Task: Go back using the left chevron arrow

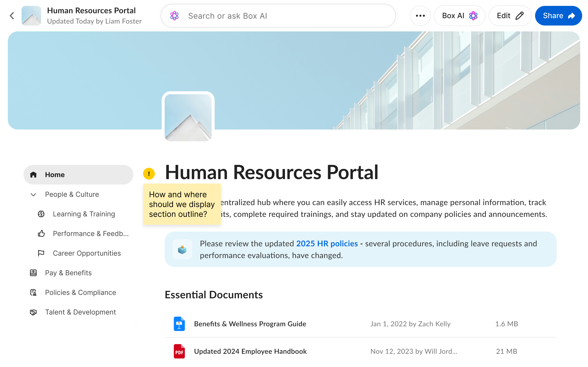Action: point(12,16)
